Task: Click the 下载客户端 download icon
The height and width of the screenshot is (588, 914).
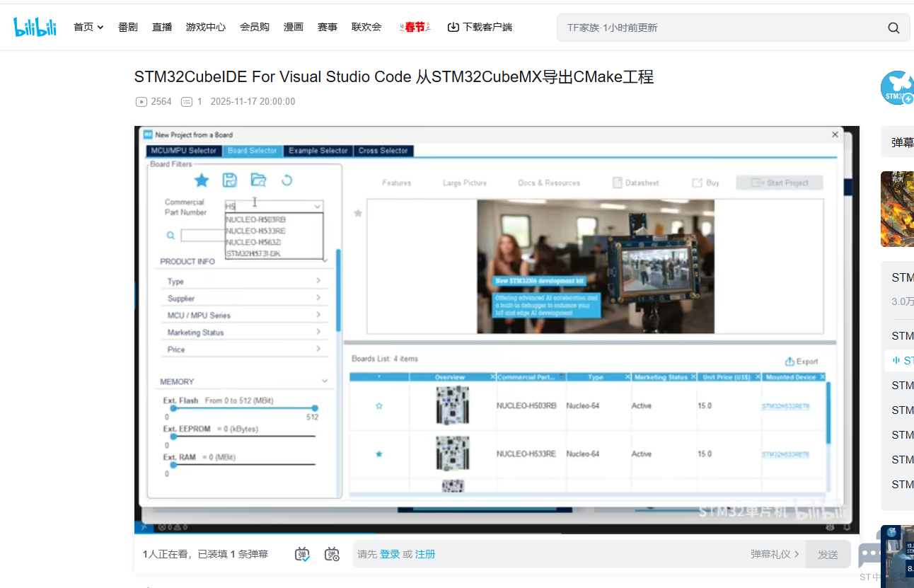Action: (x=453, y=27)
